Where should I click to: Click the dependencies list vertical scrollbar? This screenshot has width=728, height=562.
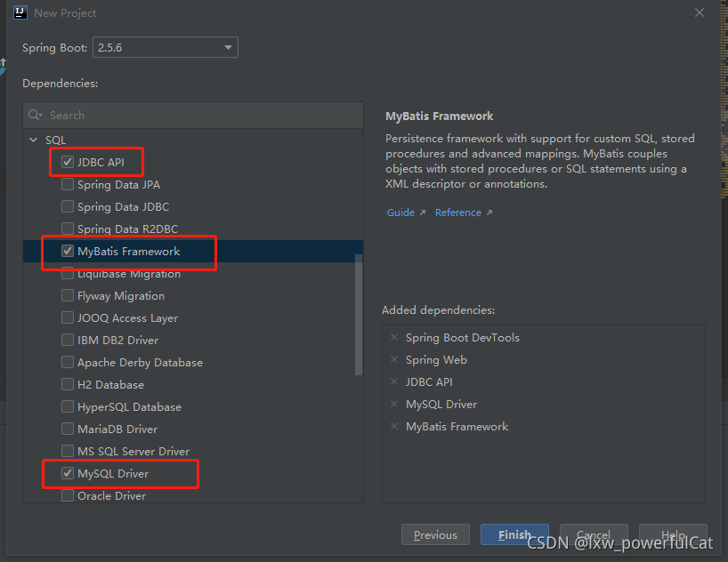point(359,315)
